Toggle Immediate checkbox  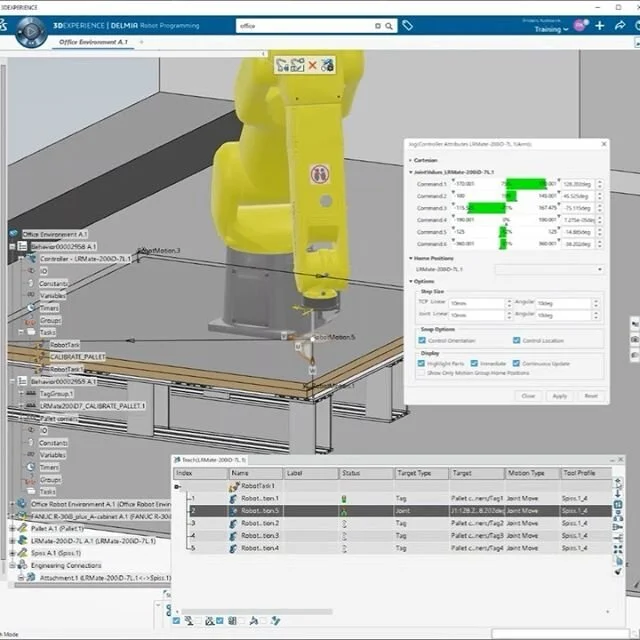pyautogui.click(x=474, y=363)
